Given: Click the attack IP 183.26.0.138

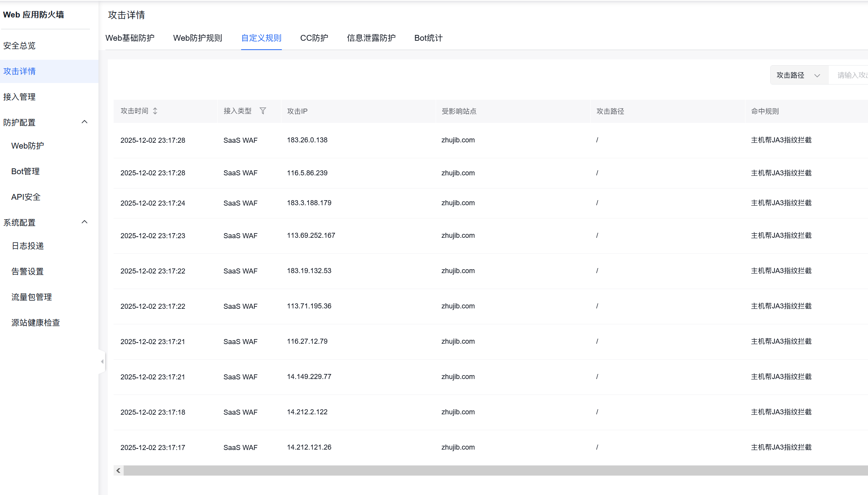Looking at the screenshot, I should [307, 140].
